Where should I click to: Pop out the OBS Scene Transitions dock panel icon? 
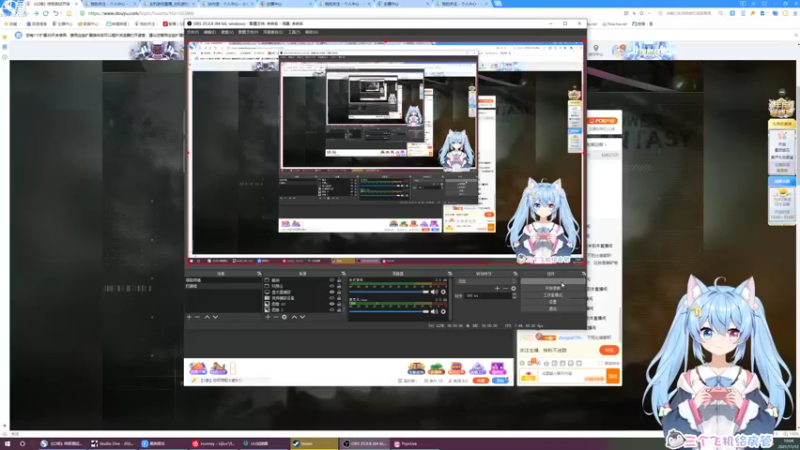pyautogui.click(x=514, y=273)
